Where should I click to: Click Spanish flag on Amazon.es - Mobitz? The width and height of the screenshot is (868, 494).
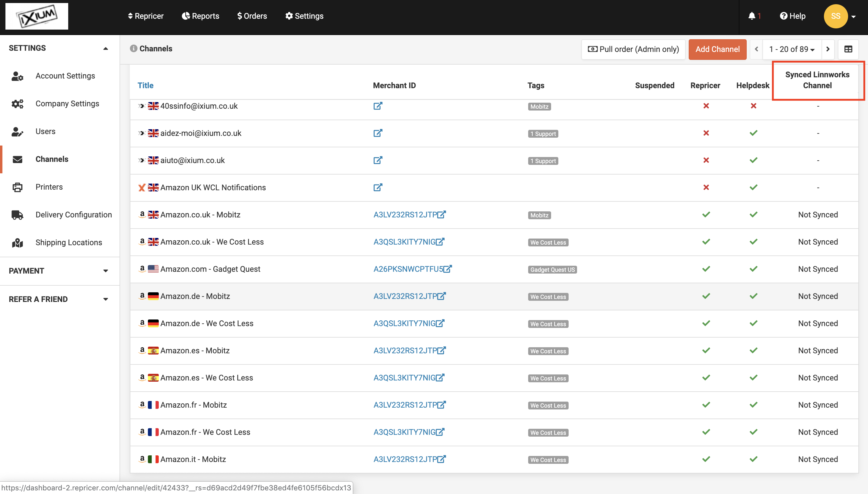153,351
